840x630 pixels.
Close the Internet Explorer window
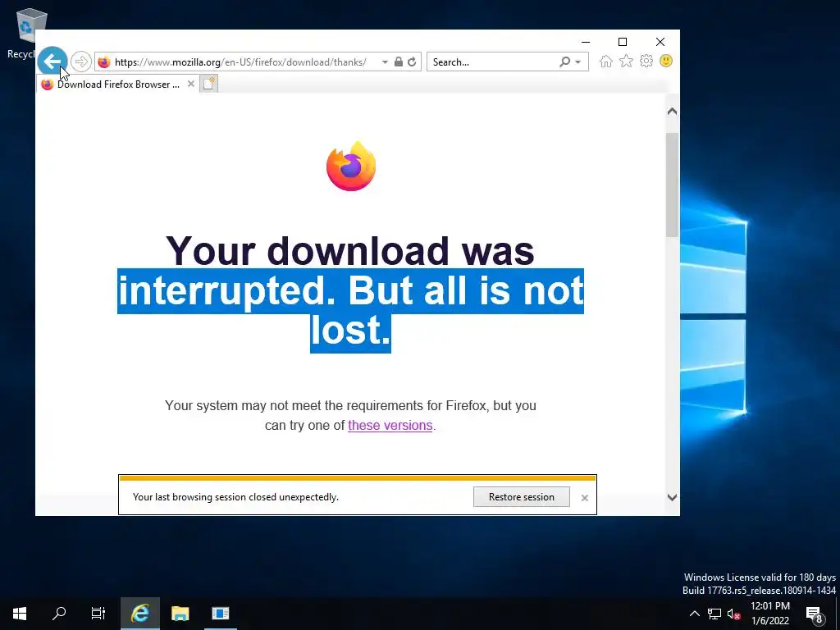tap(660, 42)
